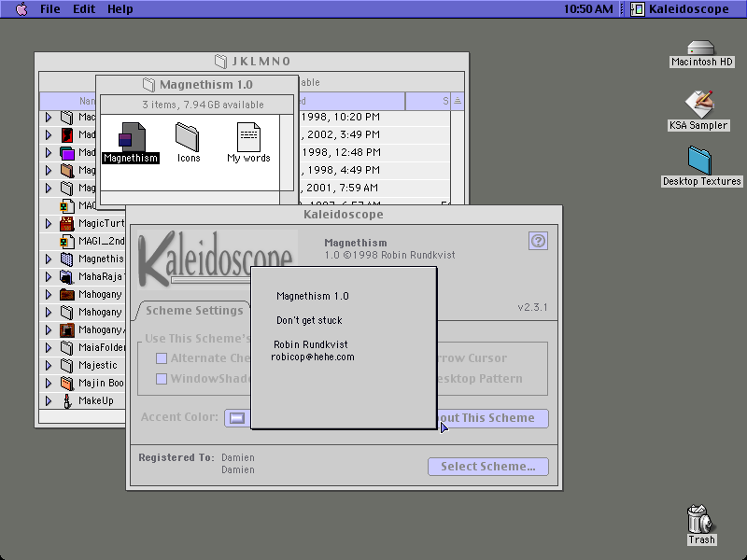Screen dimensions: 747x560
Task: Select the Trash icon
Action: tap(701, 519)
